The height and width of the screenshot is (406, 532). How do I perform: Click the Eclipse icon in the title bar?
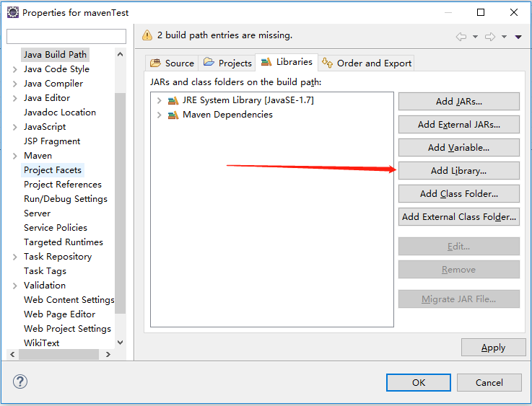pos(13,12)
